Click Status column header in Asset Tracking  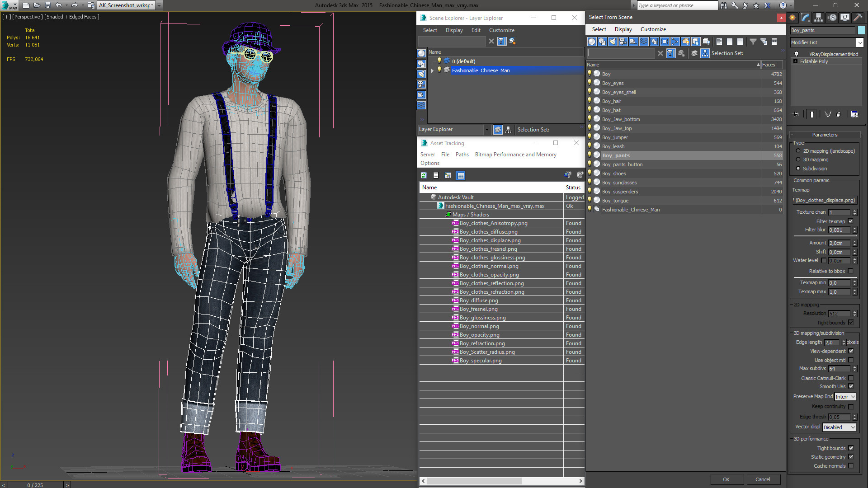(x=574, y=188)
